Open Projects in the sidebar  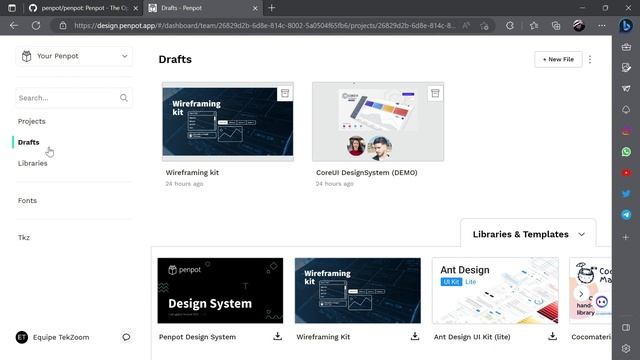(x=31, y=121)
